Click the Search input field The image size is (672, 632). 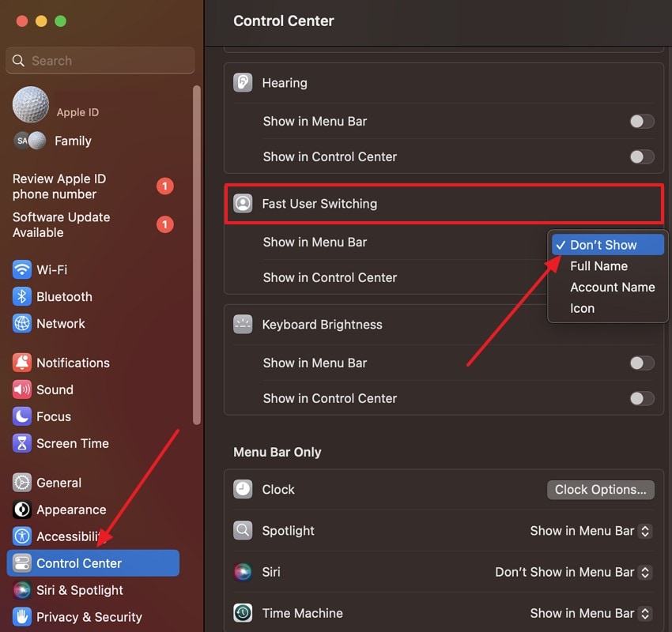pyautogui.click(x=100, y=60)
